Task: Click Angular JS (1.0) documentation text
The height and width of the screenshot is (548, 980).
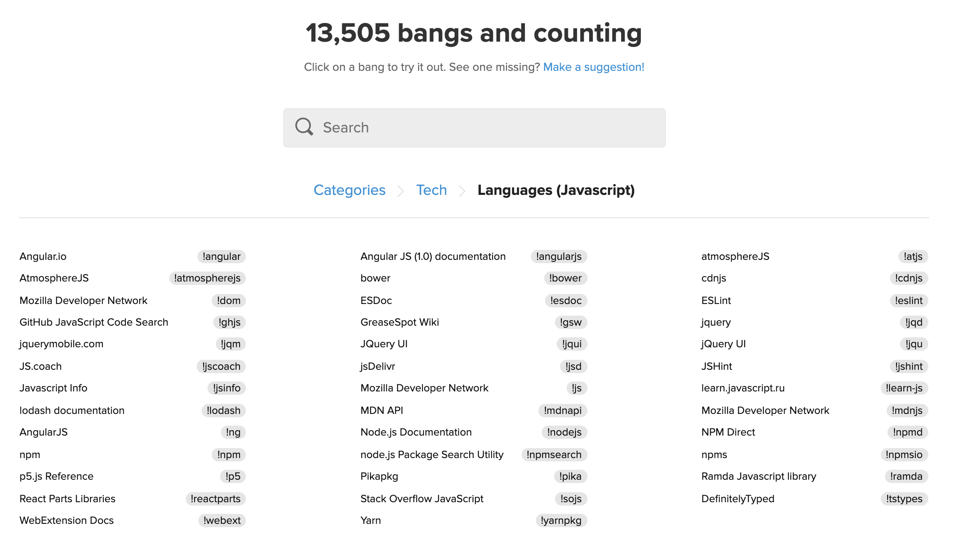Action: (433, 257)
